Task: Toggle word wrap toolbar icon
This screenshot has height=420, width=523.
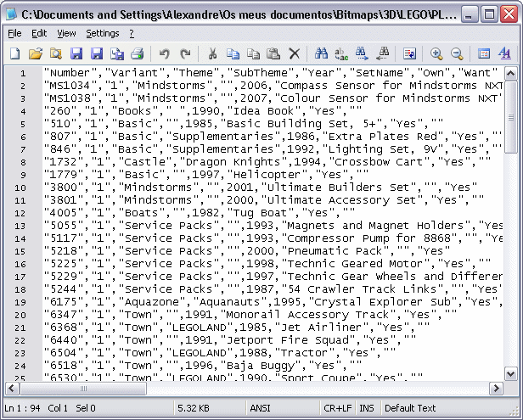Action: pos(409,53)
